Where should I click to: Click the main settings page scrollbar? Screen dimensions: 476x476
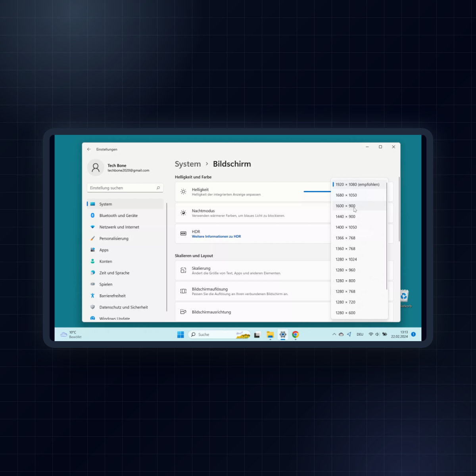(399, 209)
